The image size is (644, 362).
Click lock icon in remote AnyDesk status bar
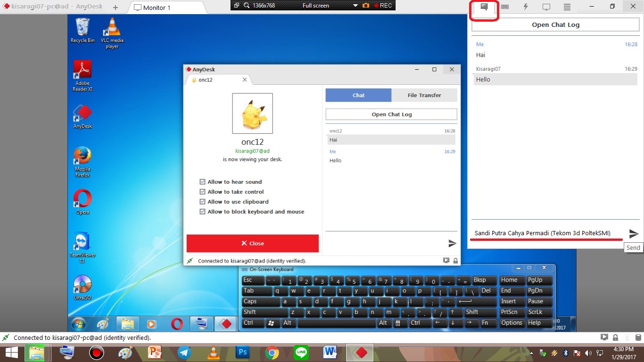coord(455,261)
